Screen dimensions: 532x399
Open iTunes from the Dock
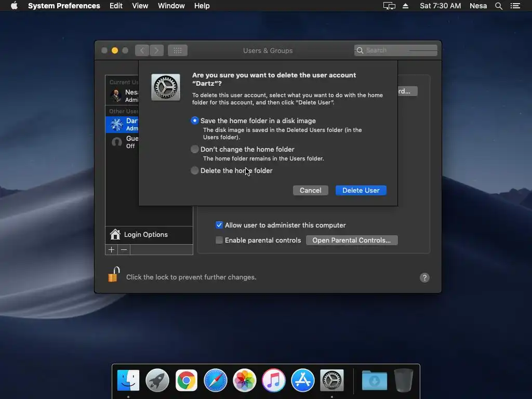273,380
